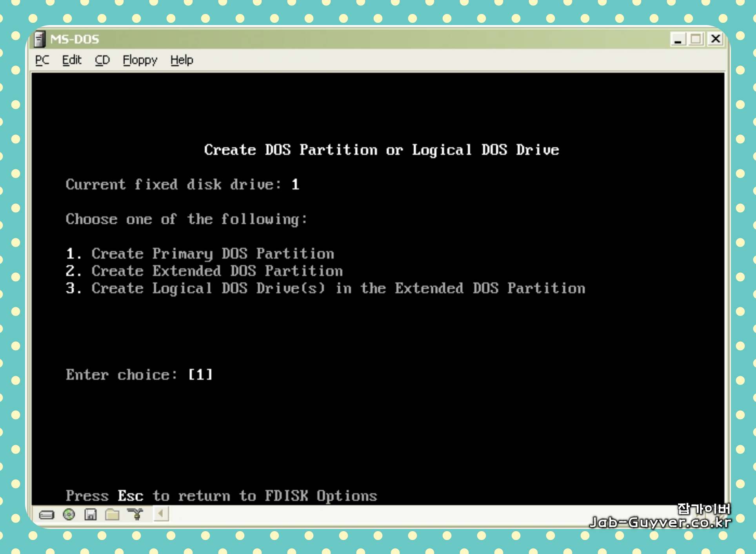Image resolution: width=756 pixels, height=554 pixels.
Task: Minimize the MS-DOS virtual machine window
Action: tap(678, 39)
